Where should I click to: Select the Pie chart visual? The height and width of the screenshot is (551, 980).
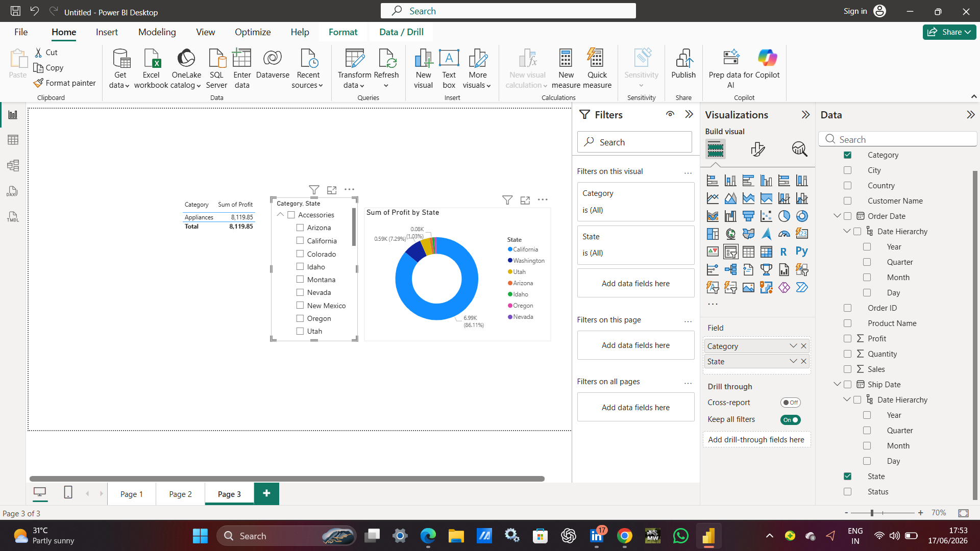point(784,216)
